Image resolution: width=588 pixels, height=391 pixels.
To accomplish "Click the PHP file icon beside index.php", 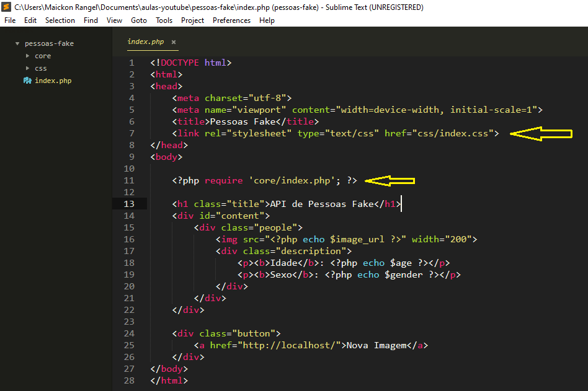I will 27,81.
